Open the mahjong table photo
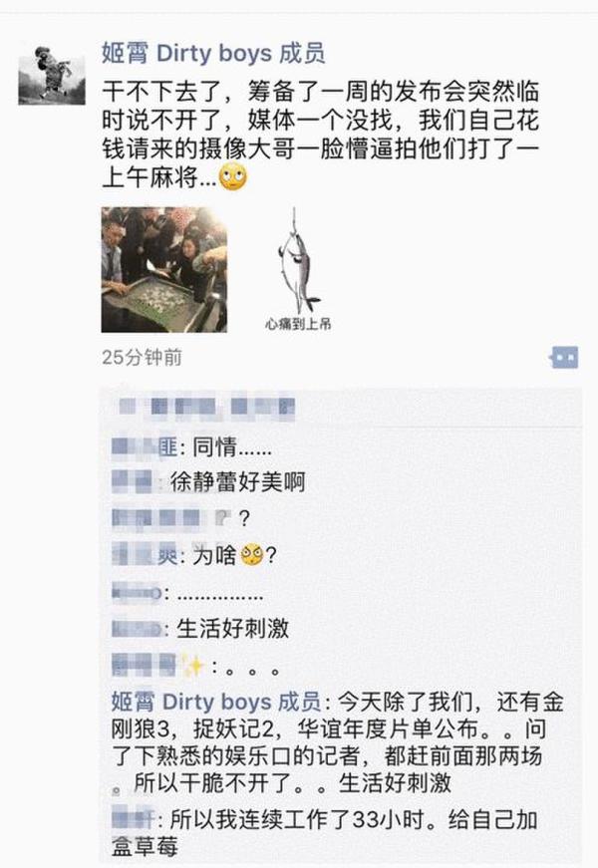This screenshot has height=868, width=598. click(163, 270)
